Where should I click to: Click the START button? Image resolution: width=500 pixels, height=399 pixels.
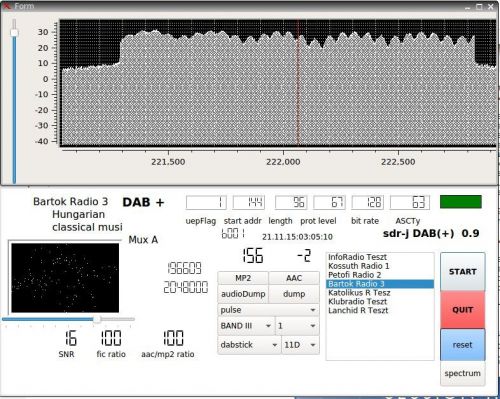tap(462, 272)
